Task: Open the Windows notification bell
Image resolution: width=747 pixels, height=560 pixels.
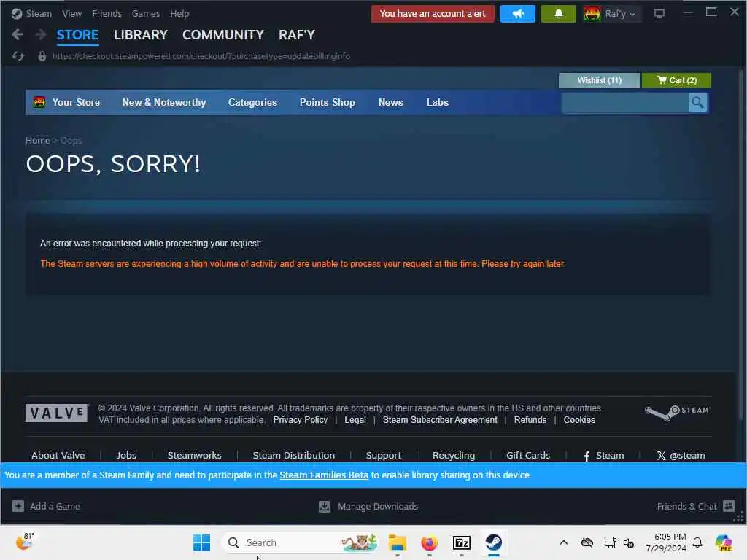Action: point(697,542)
